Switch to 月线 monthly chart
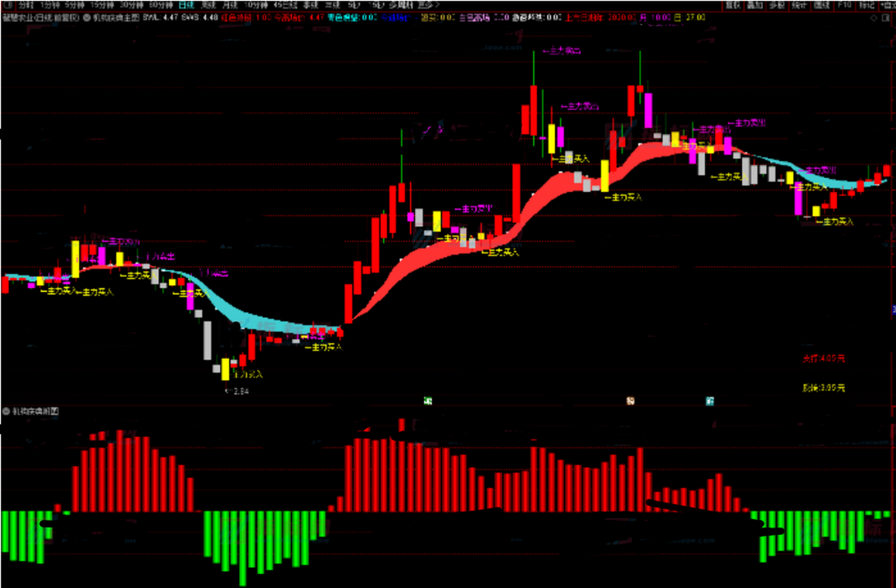This screenshot has width=896, height=588. tap(230, 5)
